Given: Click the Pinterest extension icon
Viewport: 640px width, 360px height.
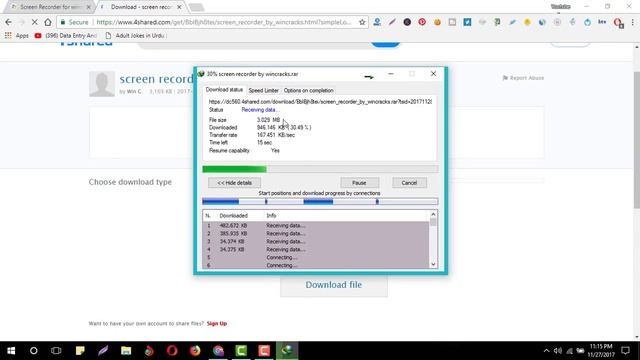Looking at the screenshot, I should coord(422,22).
